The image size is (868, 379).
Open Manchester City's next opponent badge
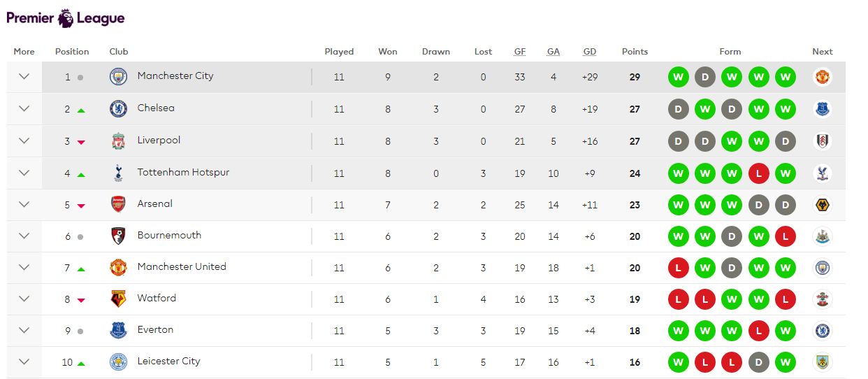coord(823,77)
